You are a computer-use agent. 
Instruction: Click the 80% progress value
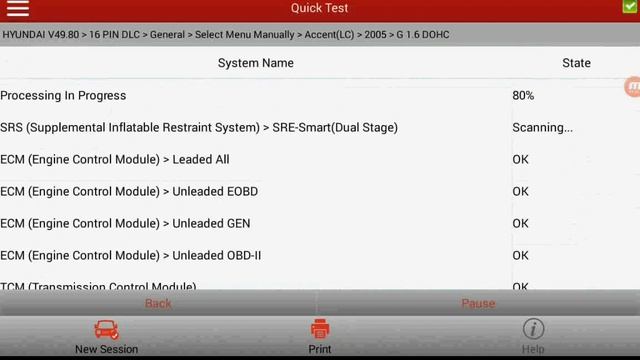click(523, 96)
